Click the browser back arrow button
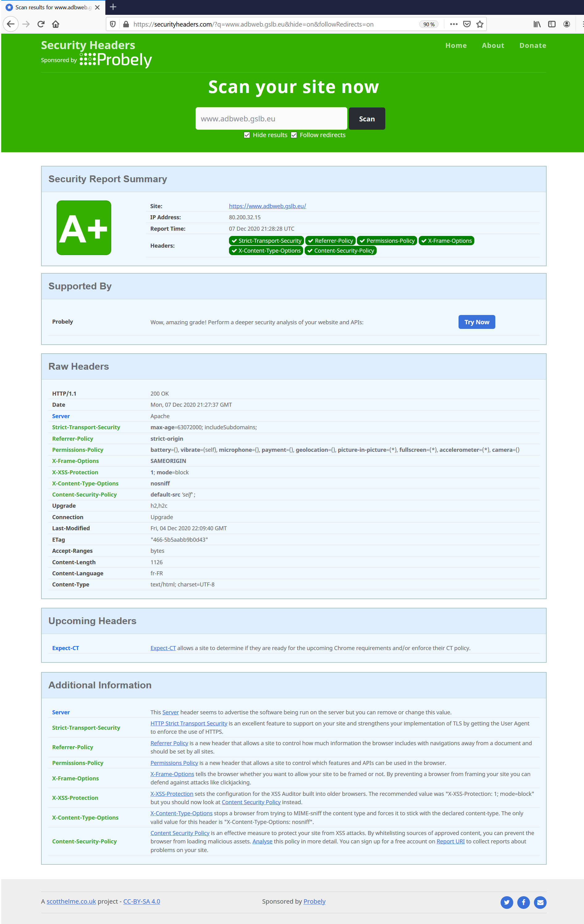The image size is (584, 924). click(x=11, y=24)
